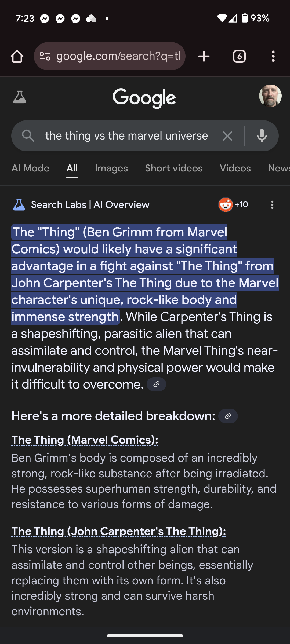Tap the browser home icon
This screenshot has width=290, height=644.
tap(17, 56)
